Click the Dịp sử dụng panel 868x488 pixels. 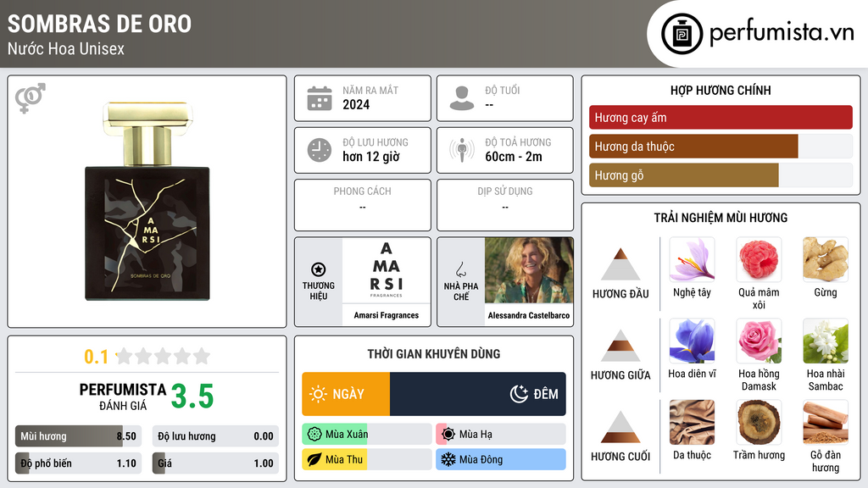(x=505, y=205)
